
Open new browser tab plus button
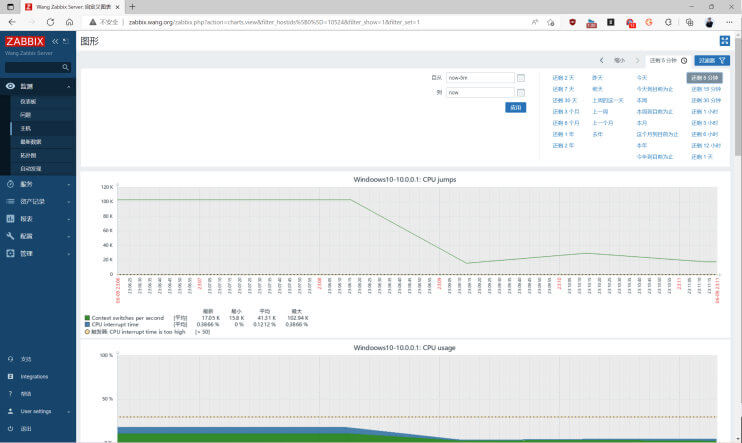[x=132, y=7]
